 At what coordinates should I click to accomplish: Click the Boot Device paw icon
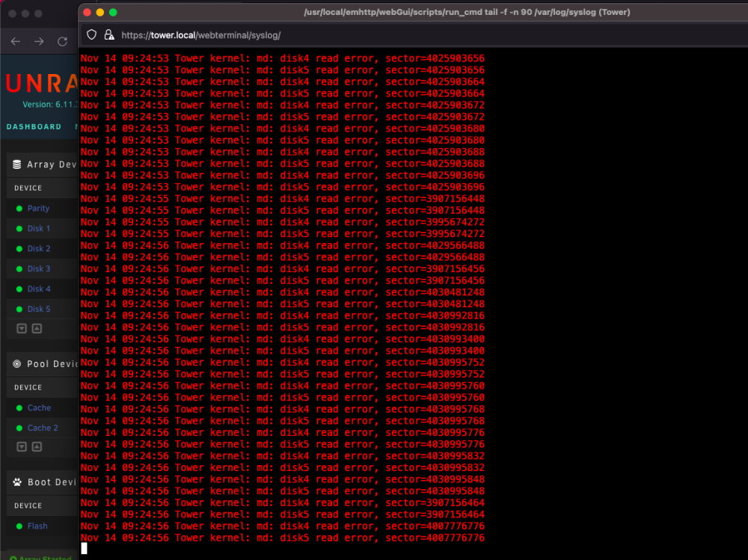(17, 482)
